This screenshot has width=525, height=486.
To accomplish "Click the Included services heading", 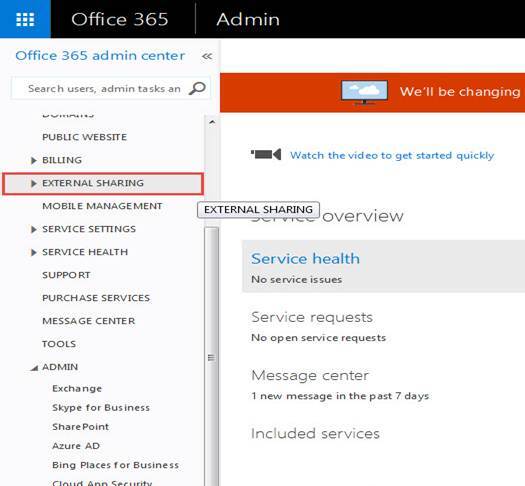I will [x=315, y=433].
